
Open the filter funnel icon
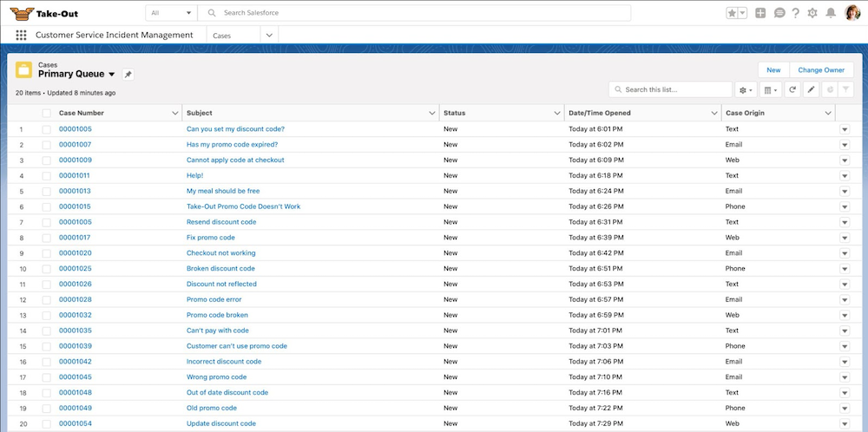pyautogui.click(x=845, y=89)
